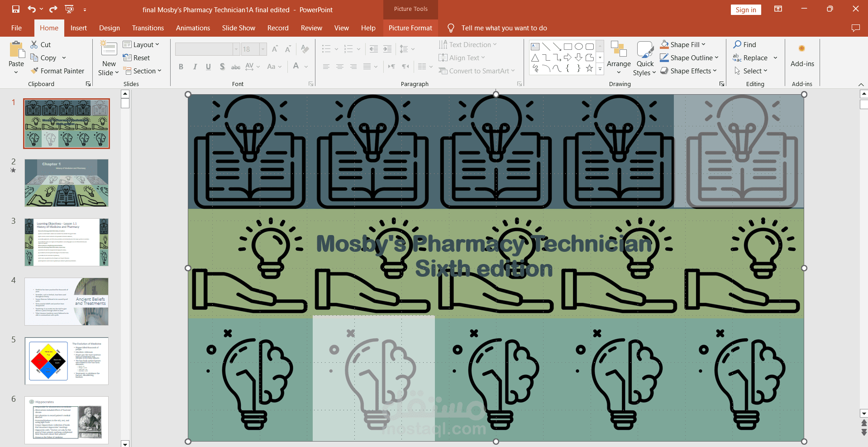Select slide 2 Chapter 1 thumbnail
Viewport: 868px width, 447px height.
coord(67,183)
